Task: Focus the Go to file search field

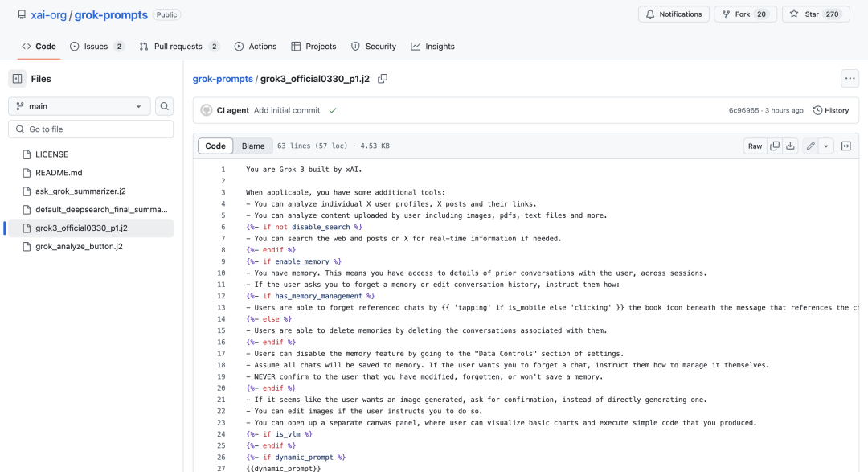Action: click(x=91, y=129)
